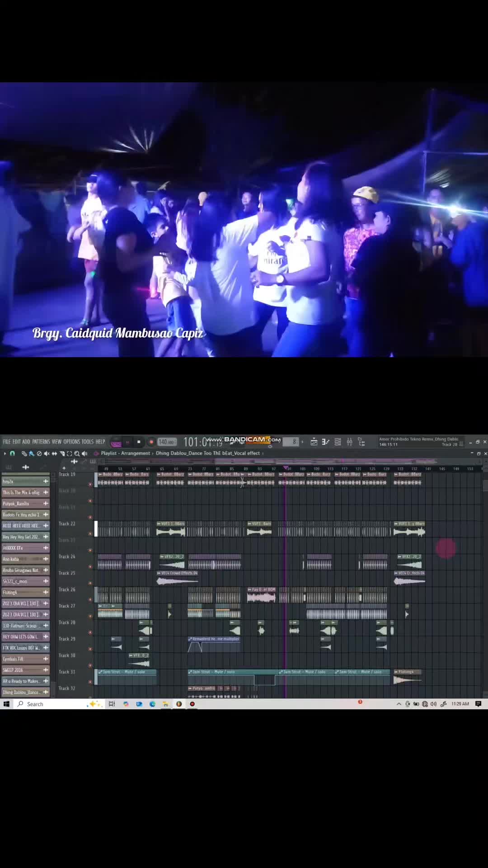Click the tempo 140 field
This screenshot has width=488, height=868.
pyautogui.click(x=167, y=442)
